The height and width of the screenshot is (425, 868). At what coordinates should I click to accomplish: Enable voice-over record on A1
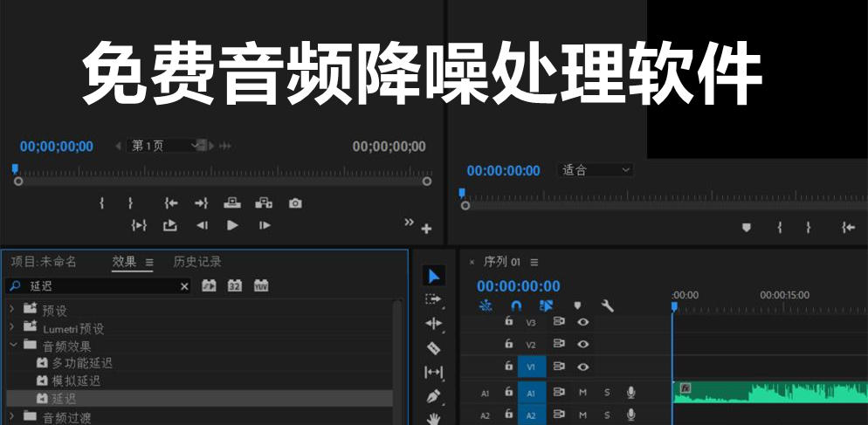pyautogui.click(x=630, y=393)
